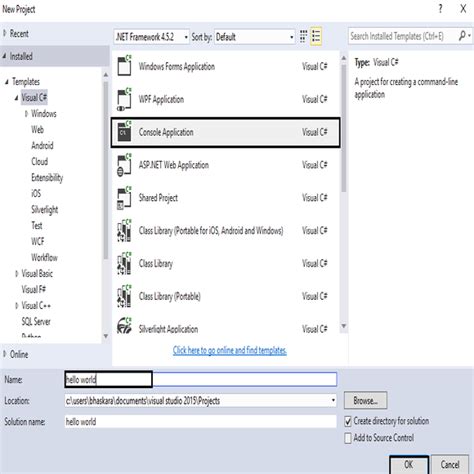Image resolution: width=474 pixels, height=474 pixels.
Task: Collapse the Visual C# tree node arrow
Action: click(x=16, y=98)
